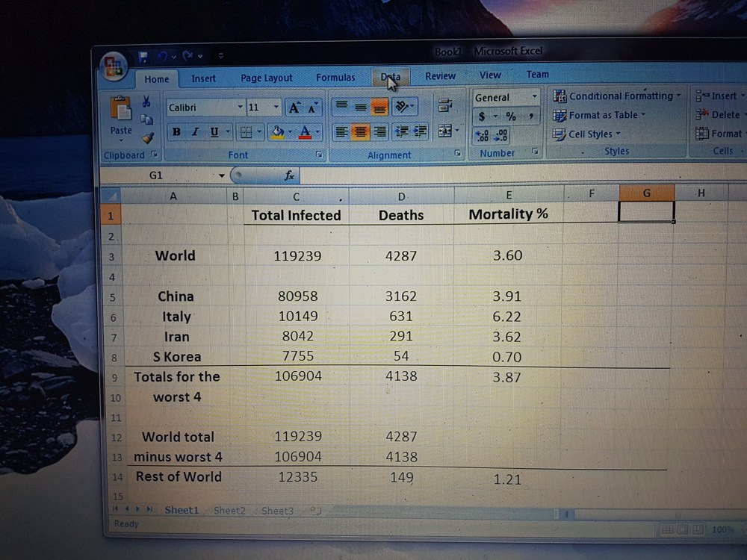Toggle Bold formatting

click(176, 132)
